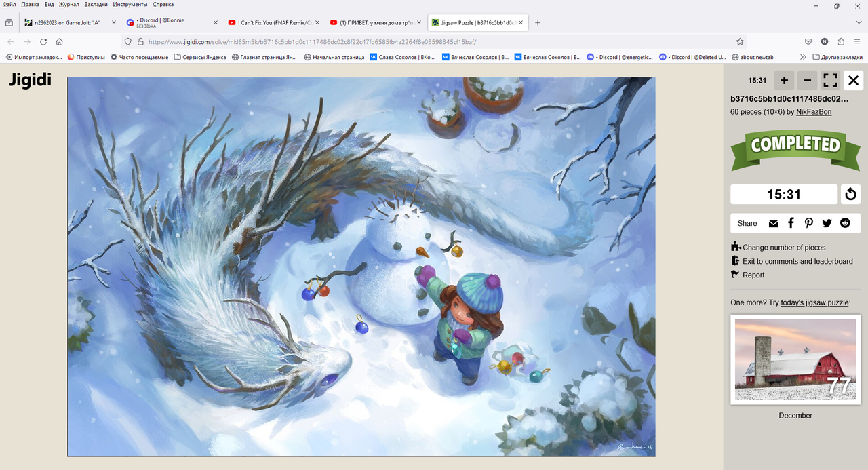This screenshot has width=868, height=470.
Task: Open the Приступим bookmark
Action: 86,57
